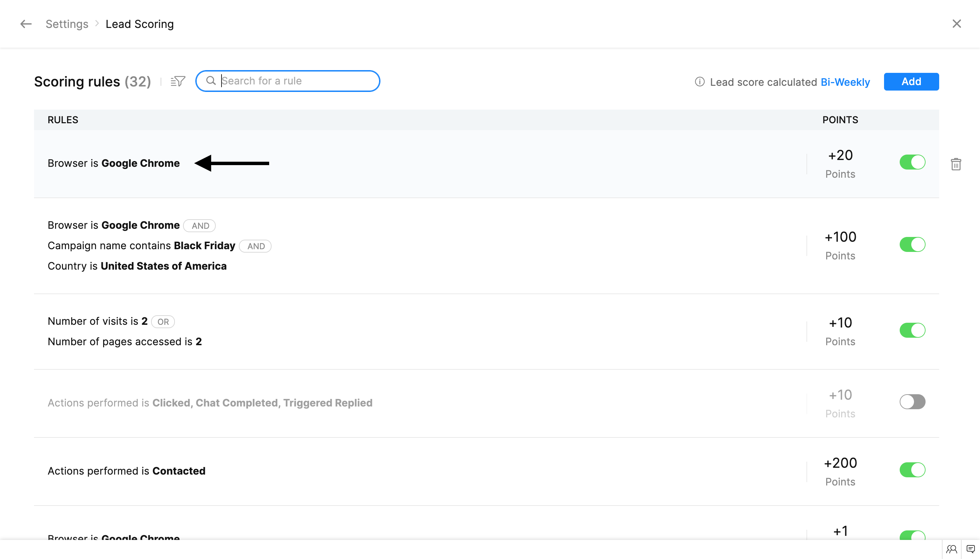Open the chat icon in bottom bar
Image resolution: width=980 pixels, height=559 pixels.
[x=970, y=549]
